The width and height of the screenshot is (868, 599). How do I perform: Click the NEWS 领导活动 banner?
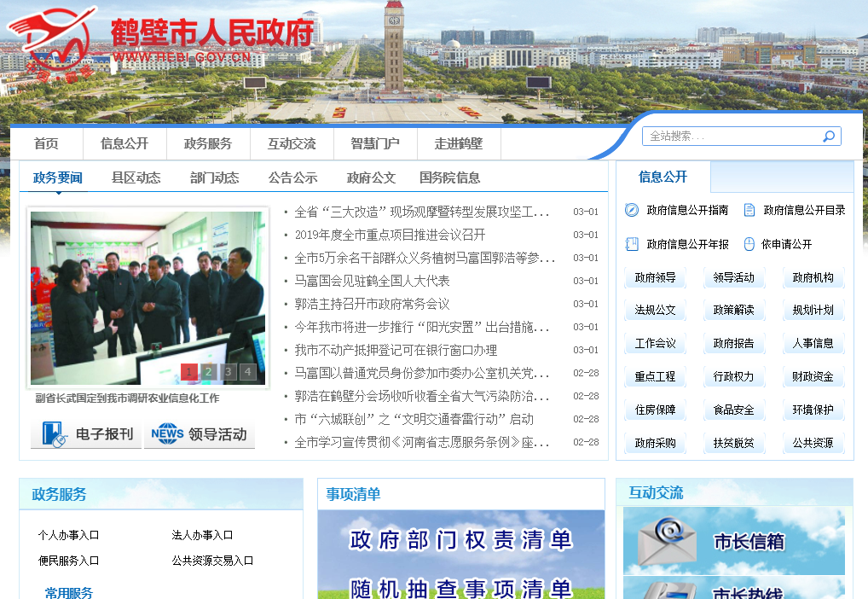200,433
